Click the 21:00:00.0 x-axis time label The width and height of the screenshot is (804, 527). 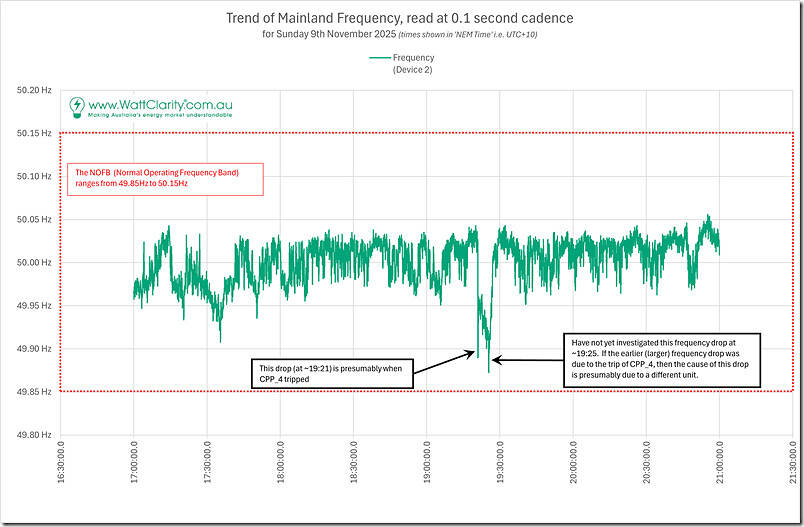(718, 476)
